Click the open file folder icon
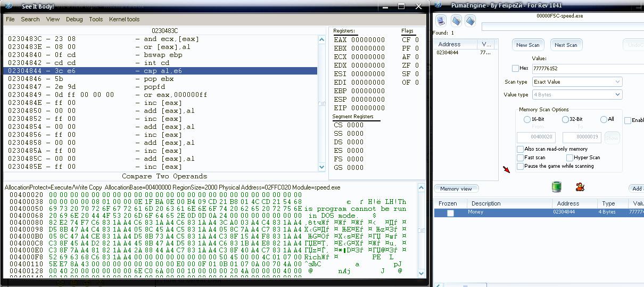The height and width of the screenshot is (287, 644). point(456,21)
